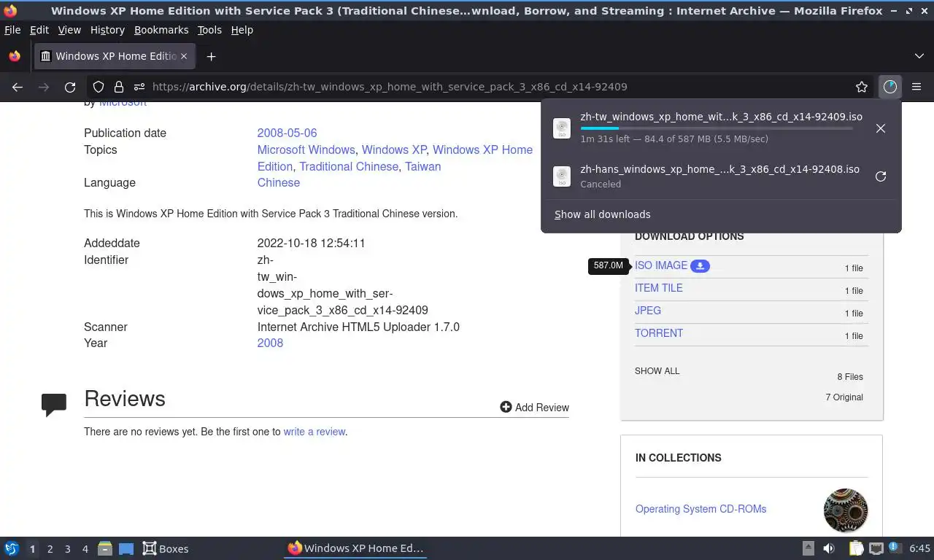
Task: Open the Firefox hamburger application menu
Action: [916, 87]
